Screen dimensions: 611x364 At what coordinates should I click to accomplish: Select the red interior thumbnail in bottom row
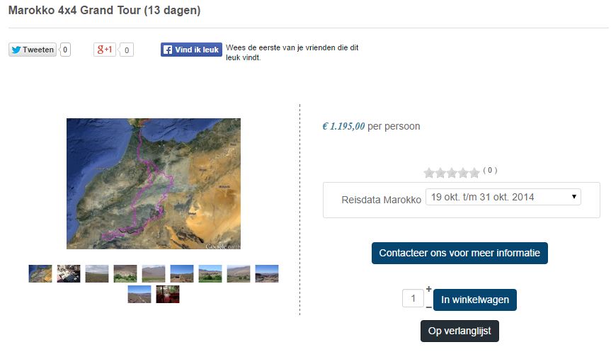click(168, 294)
